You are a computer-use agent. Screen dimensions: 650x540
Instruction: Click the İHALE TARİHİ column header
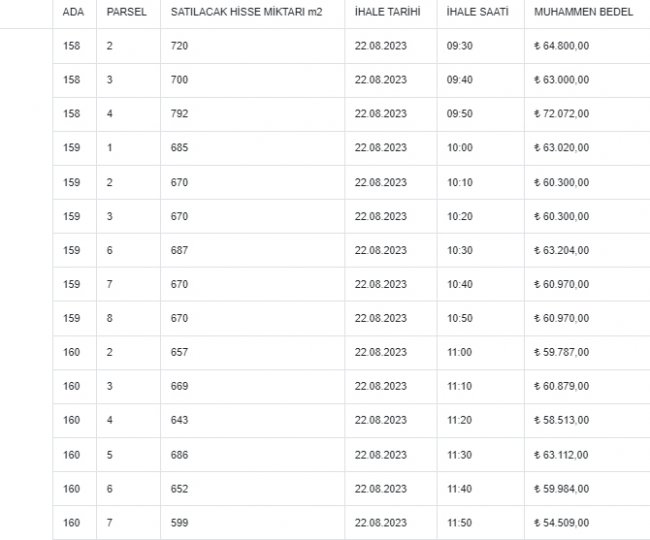click(387, 13)
